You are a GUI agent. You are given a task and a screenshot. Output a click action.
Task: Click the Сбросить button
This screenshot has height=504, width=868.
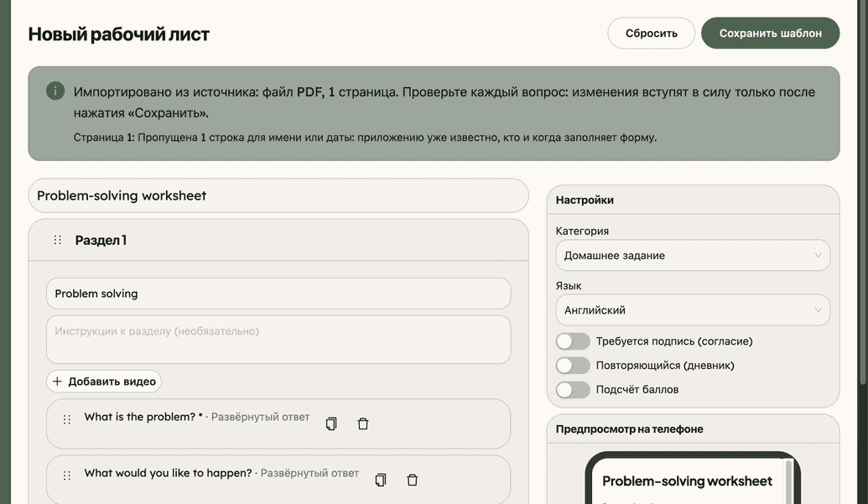point(651,34)
